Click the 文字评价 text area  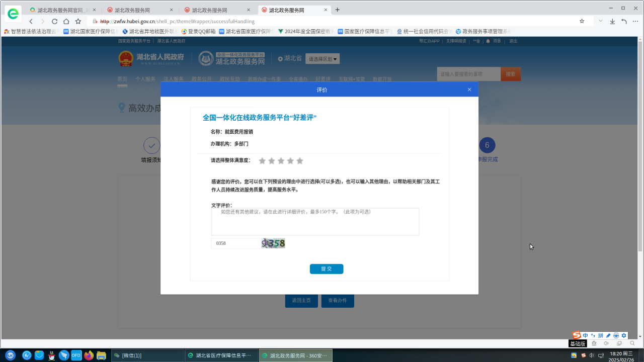315,222
